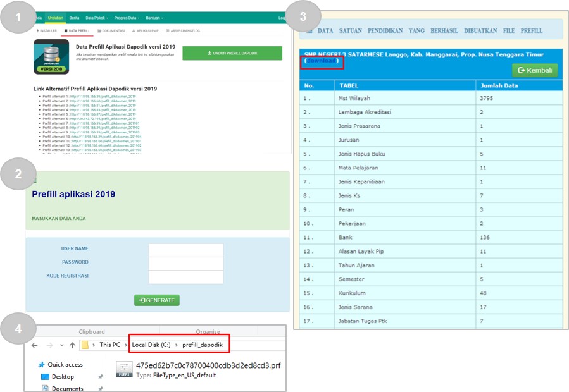Screen dimensions: 569x392
Task: Click the download link under school name
Action: [322, 61]
